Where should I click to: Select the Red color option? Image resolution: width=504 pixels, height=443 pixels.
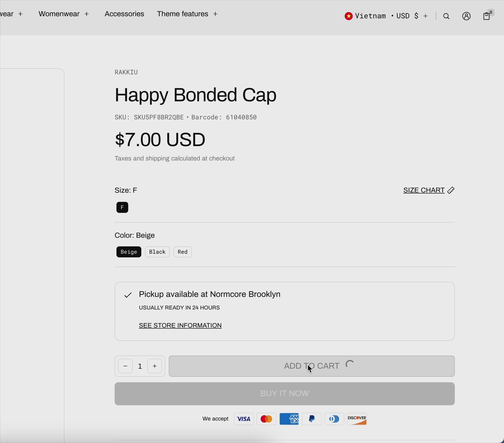point(183,252)
